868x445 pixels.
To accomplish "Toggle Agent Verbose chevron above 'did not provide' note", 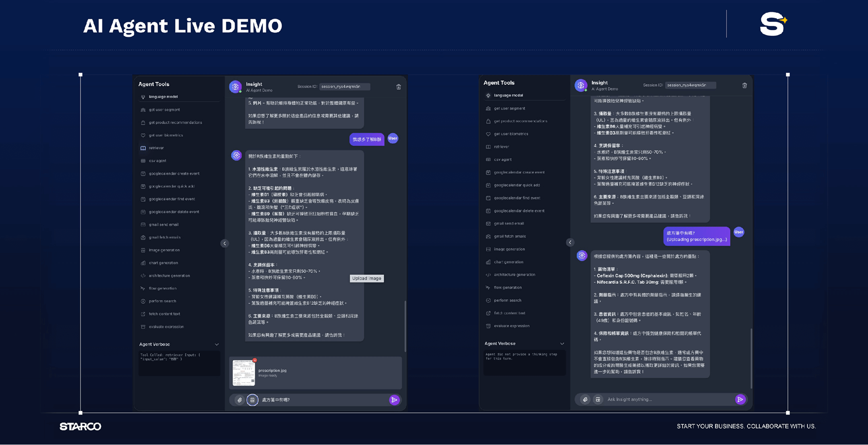I will coord(562,344).
